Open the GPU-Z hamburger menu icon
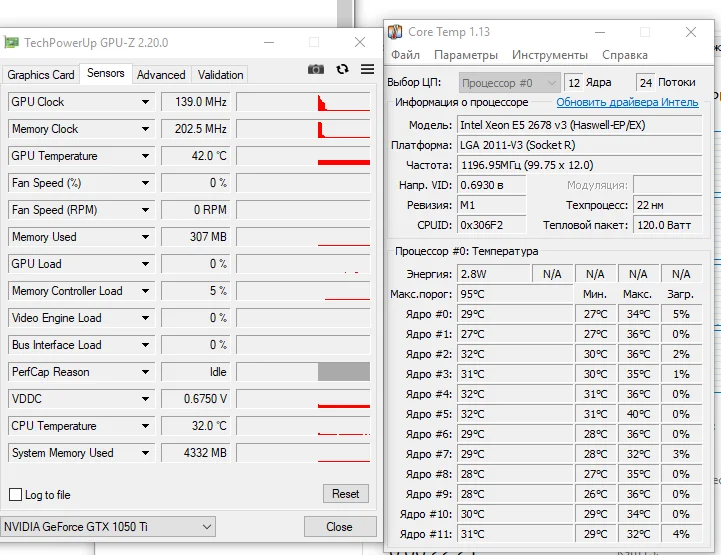The height and width of the screenshot is (555, 721). [x=367, y=69]
